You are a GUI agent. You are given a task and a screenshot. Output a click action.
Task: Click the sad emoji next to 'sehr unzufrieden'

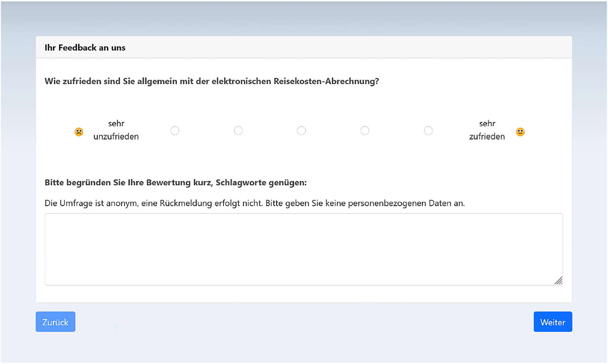click(x=79, y=131)
